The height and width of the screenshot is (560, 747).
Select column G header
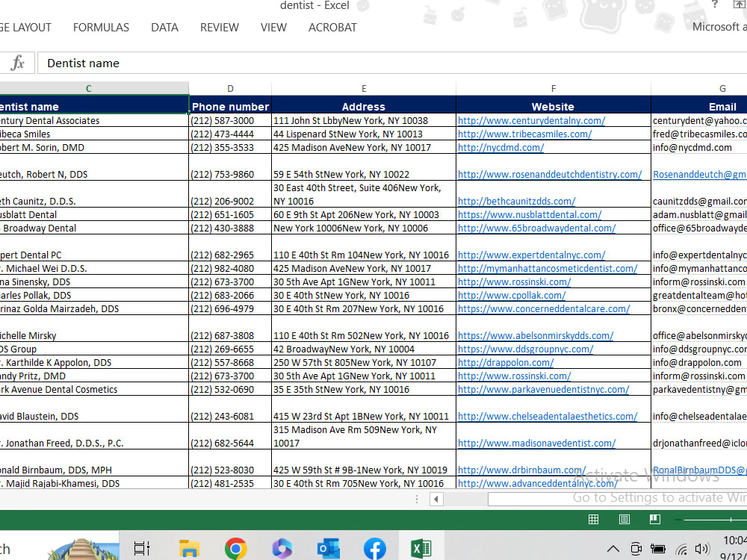click(x=699, y=88)
